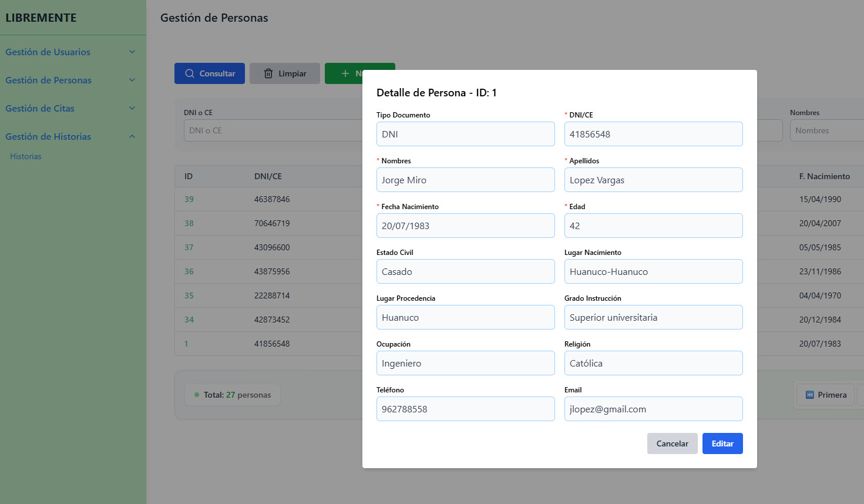Click the Nombres search field in background
This screenshot has height=504, width=864.
(x=827, y=130)
